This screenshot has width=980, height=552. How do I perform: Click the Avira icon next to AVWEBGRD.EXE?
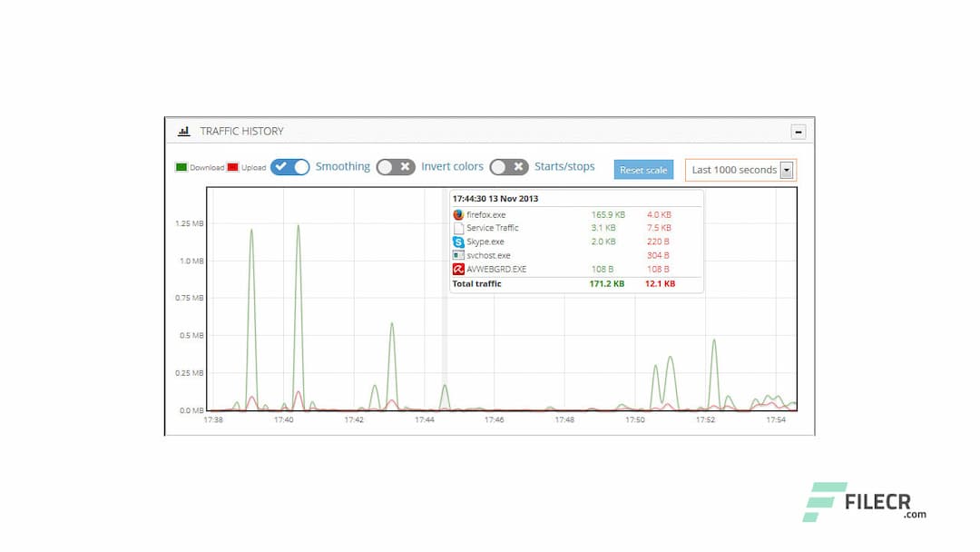457,269
